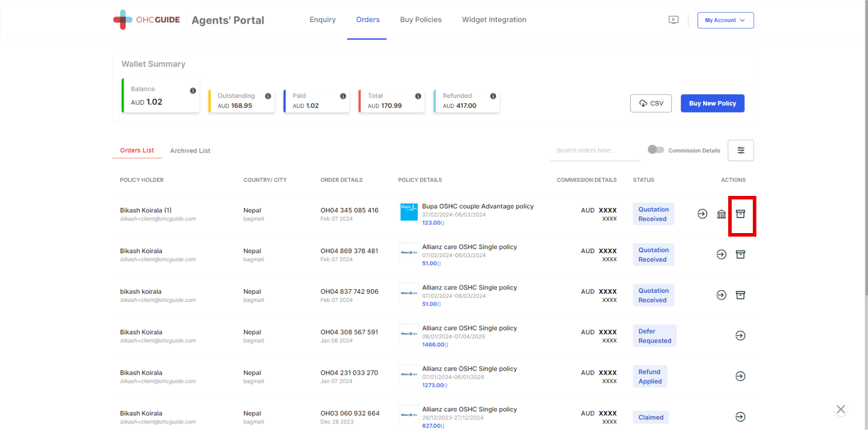Close the floating widget with X button
This screenshot has height=430, width=868.
[x=840, y=409]
